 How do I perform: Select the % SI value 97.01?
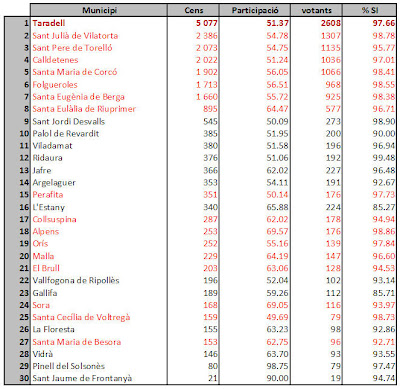[x=384, y=60]
